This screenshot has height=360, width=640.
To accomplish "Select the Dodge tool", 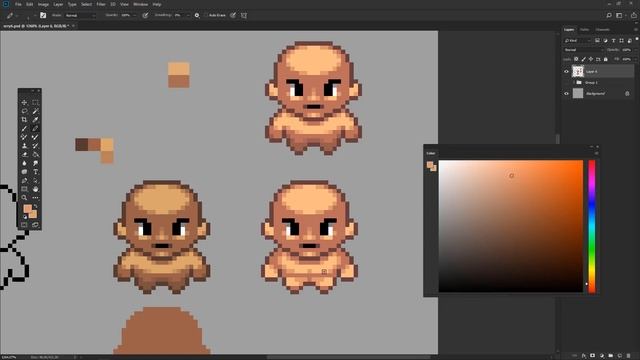I will 35,163.
